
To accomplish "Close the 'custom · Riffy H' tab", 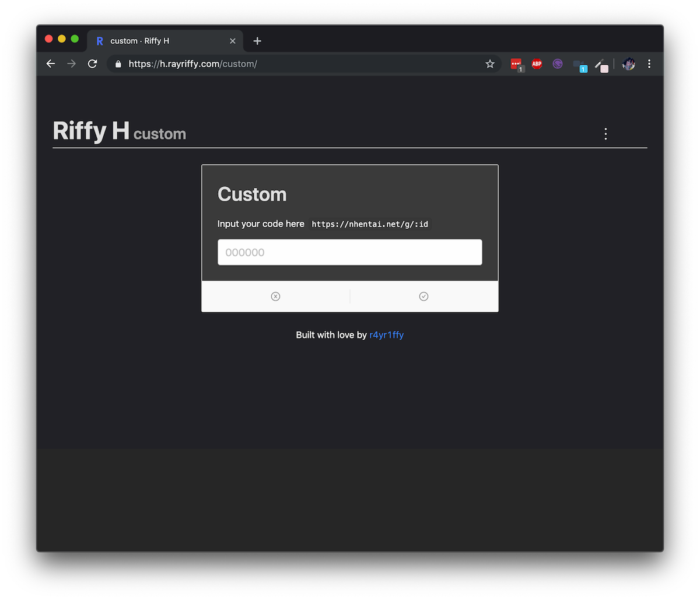I will [x=233, y=41].
